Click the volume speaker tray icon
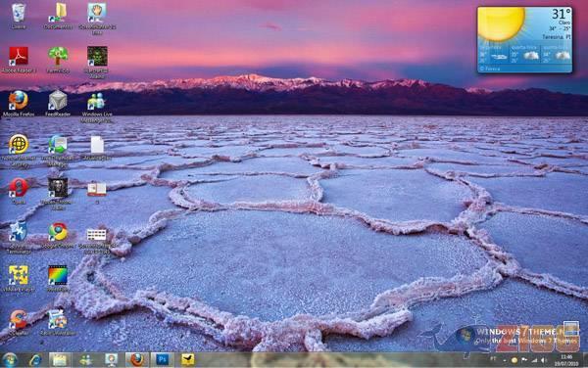 pos(543,360)
